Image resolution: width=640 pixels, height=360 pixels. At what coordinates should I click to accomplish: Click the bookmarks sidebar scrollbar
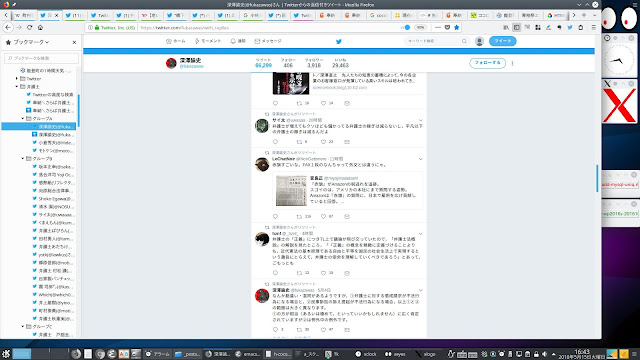[x=78, y=110]
